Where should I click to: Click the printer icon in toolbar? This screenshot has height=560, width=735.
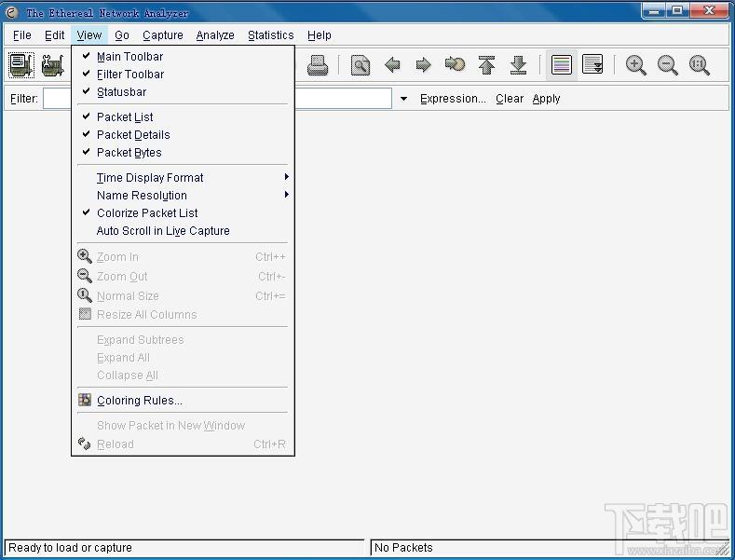[x=318, y=64]
